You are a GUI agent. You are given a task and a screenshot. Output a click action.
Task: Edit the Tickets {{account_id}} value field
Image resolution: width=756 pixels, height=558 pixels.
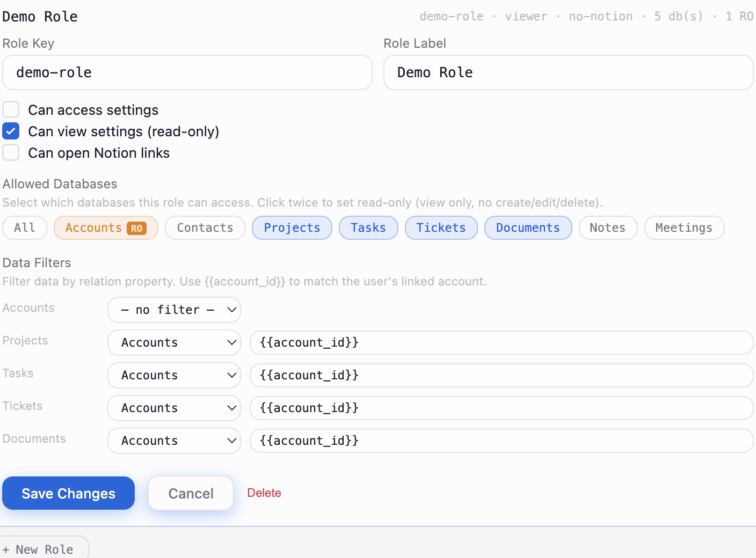(501, 408)
